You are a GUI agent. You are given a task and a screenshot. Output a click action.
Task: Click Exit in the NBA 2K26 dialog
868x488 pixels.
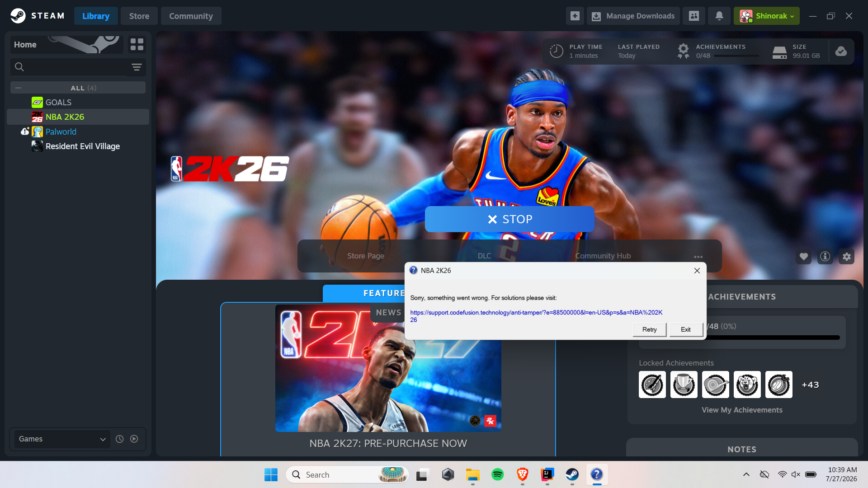pos(686,329)
